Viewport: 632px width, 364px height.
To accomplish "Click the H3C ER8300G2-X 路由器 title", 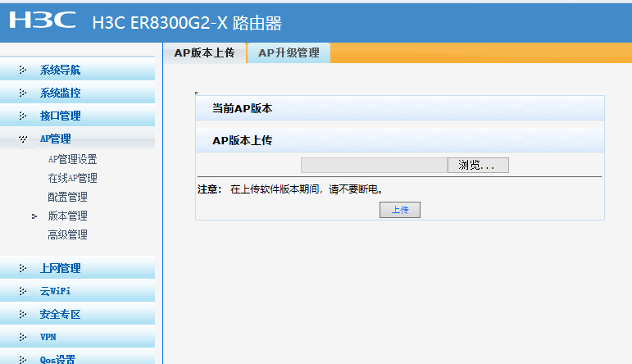I will point(187,23).
